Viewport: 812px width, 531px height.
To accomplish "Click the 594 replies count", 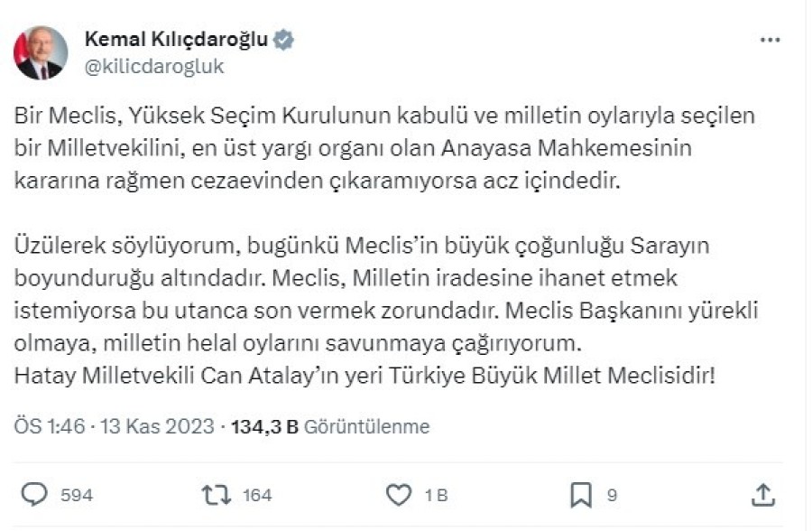I will (77, 495).
